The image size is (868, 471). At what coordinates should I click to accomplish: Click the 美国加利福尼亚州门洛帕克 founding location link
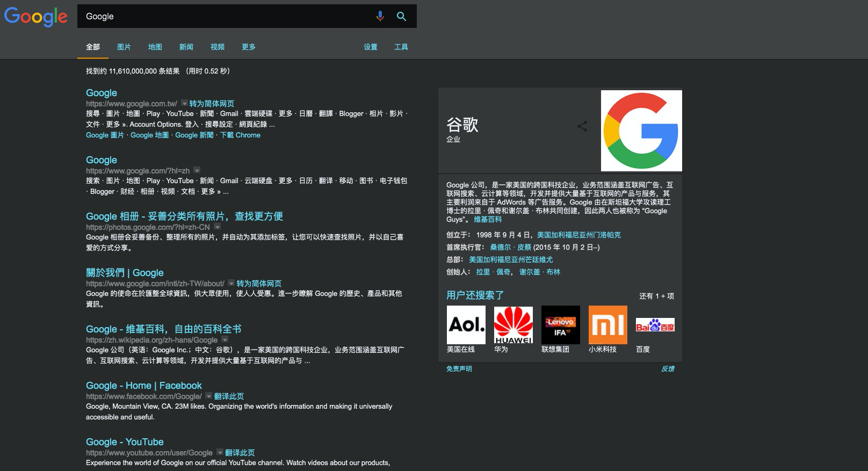(x=578, y=235)
